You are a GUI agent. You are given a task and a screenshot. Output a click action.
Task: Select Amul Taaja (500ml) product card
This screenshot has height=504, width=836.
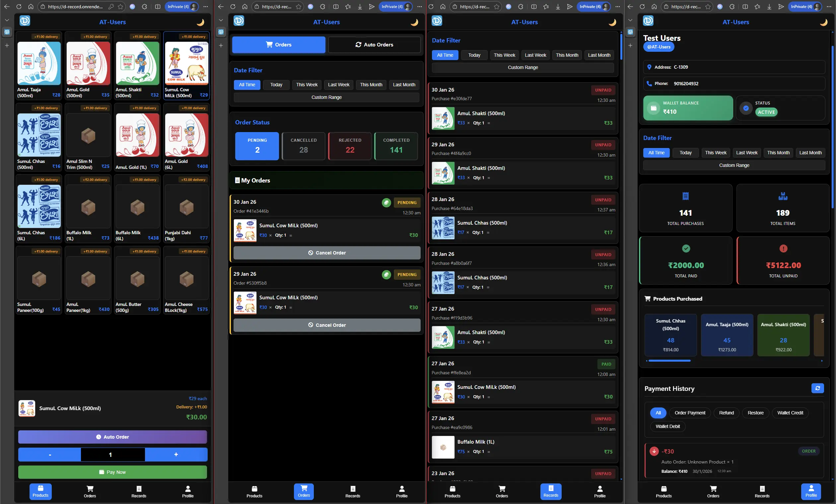39,65
